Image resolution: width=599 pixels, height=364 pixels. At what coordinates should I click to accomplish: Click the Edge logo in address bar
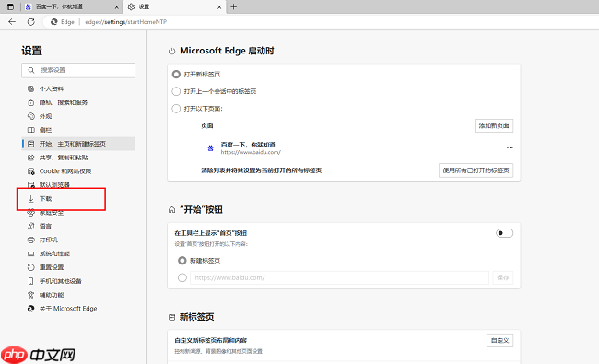click(x=53, y=22)
